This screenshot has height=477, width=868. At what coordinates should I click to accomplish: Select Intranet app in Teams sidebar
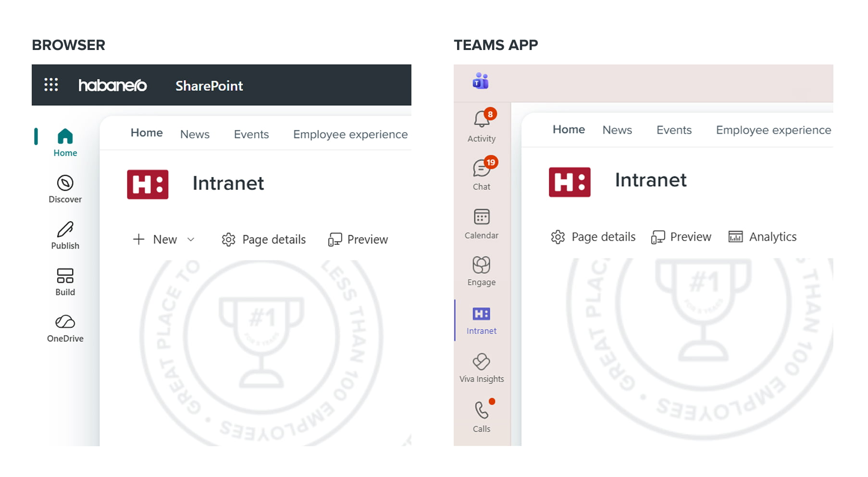tap(482, 320)
